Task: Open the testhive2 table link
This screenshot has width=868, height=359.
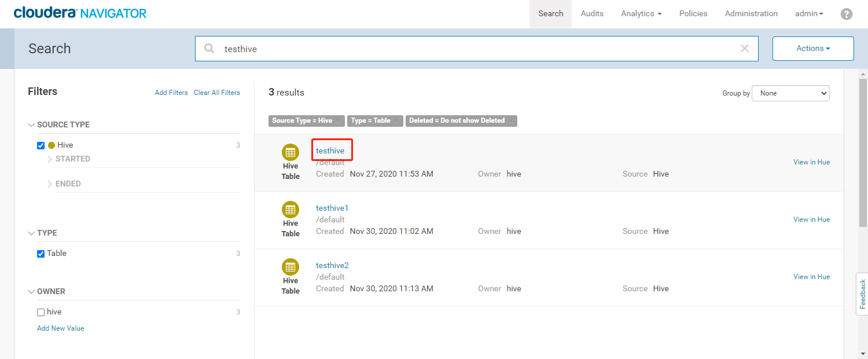Action: coord(332,265)
